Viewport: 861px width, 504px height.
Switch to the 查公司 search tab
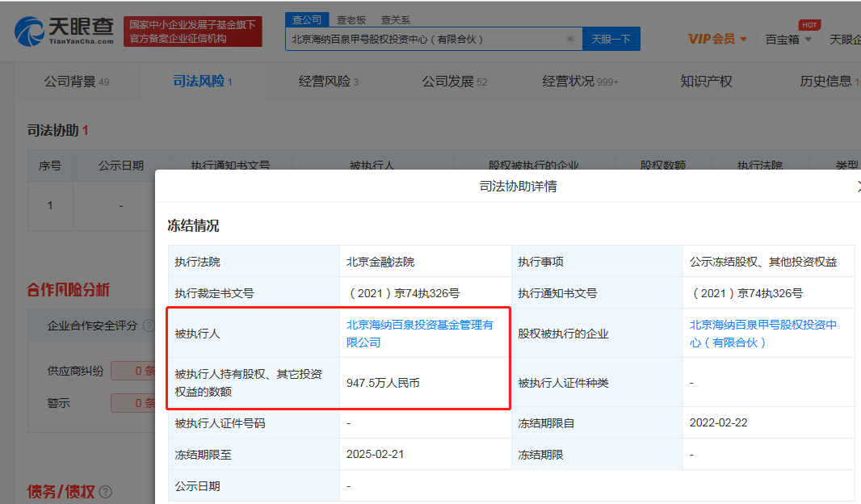(x=307, y=19)
